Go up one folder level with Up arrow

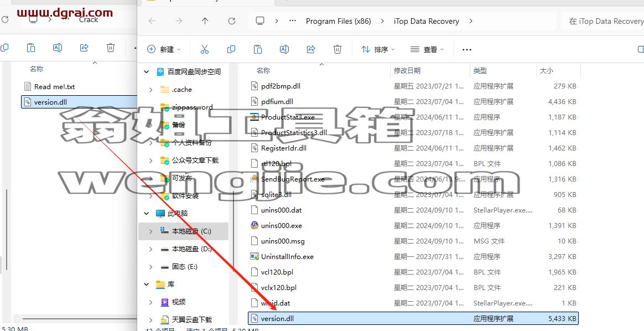[205, 21]
